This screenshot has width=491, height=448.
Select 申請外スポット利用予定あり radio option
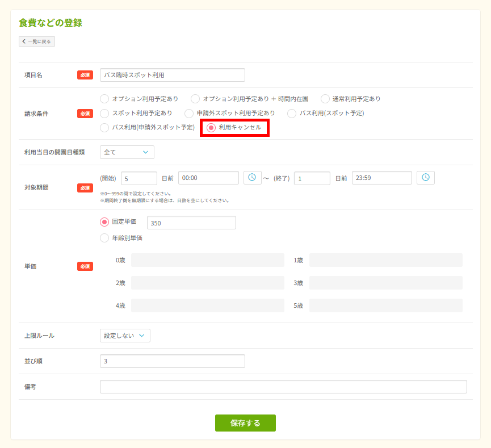click(189, 113)
